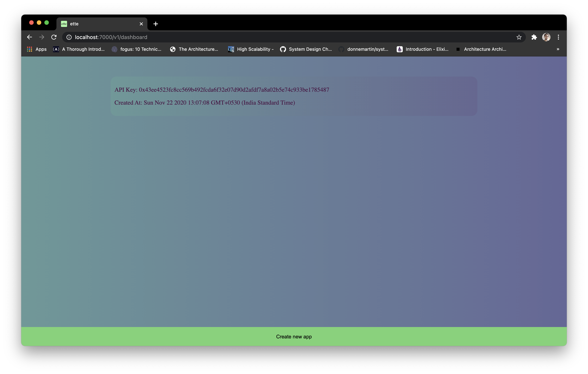Click the site information icon
Image resolution: width=588 pixels, height=374 pixels.
(69, 37)
